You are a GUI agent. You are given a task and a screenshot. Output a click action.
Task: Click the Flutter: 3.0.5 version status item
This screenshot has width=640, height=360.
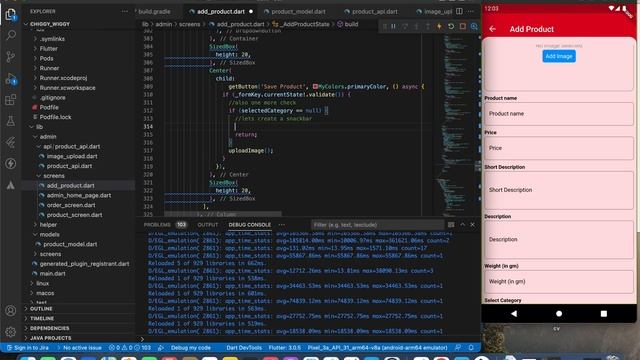point(284,348)
